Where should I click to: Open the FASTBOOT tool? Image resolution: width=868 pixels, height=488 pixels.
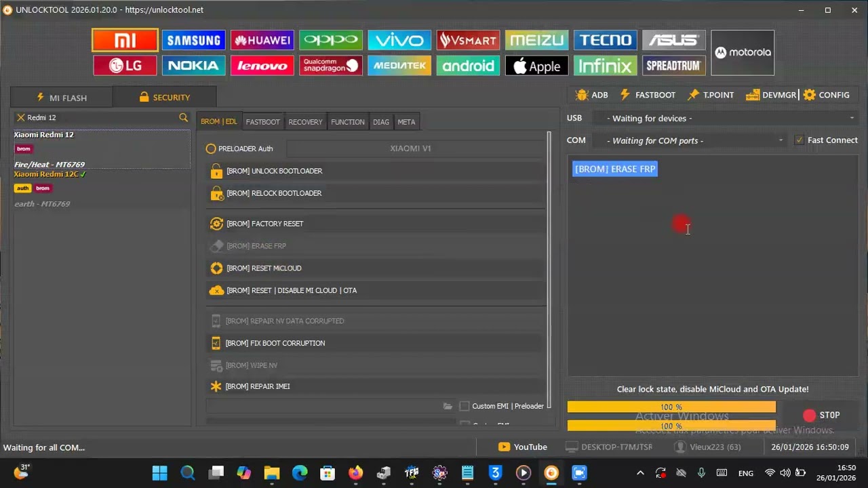(648, 95)
